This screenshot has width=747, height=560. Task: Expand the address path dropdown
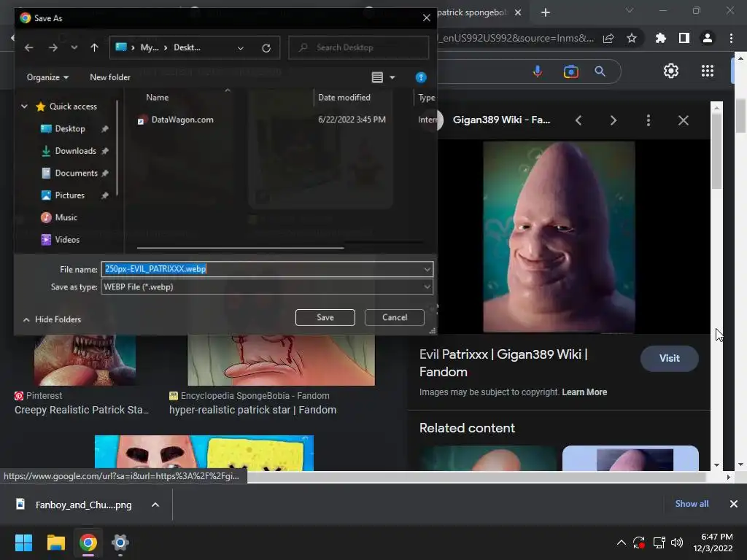click(241, 47)
